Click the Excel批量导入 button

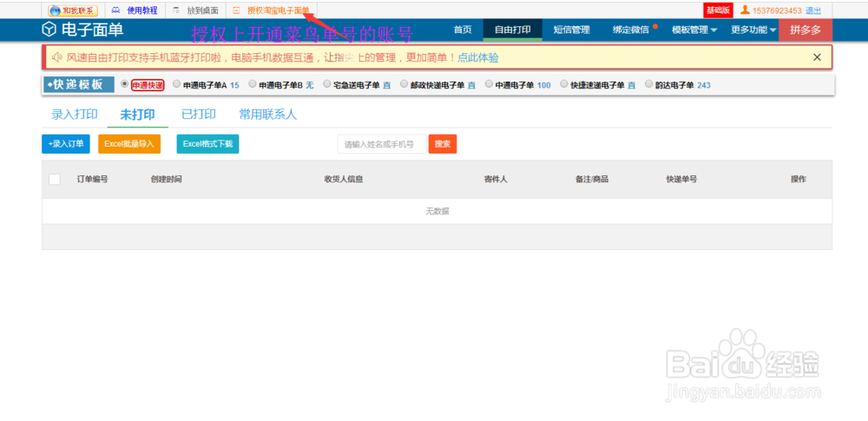pyautogui.click(x=129, y=144)
